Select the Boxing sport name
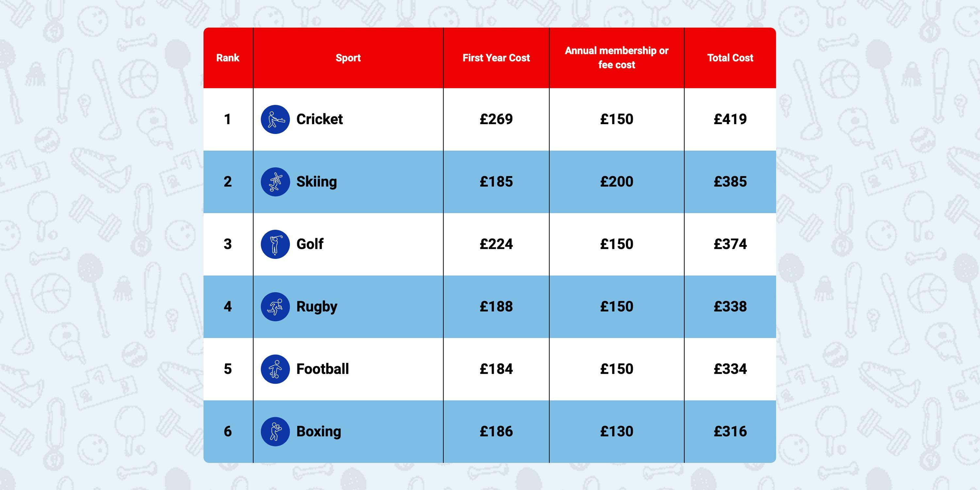Screen dimensions: 980x490 click(x=318, y=432)
